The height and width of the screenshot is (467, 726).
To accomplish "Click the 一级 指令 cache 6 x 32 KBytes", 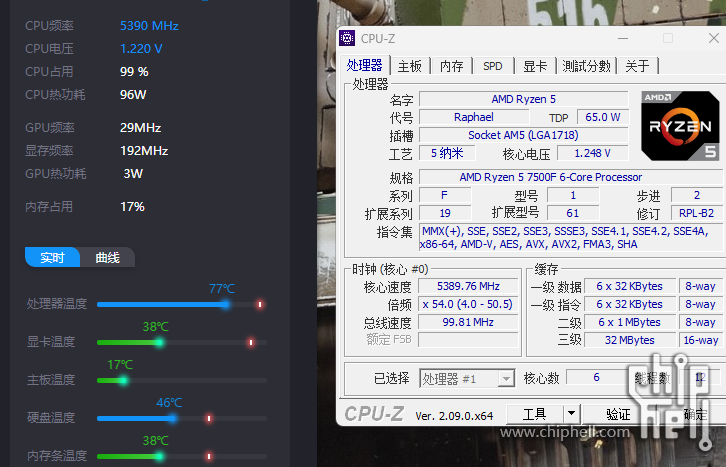I will (x=629, y=304).
